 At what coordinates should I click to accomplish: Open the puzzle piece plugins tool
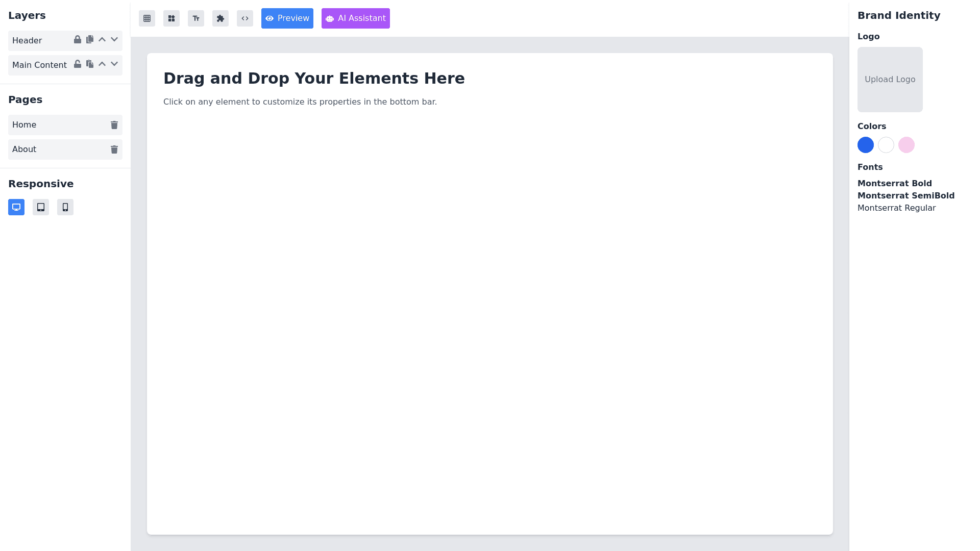tap(220, 18)
